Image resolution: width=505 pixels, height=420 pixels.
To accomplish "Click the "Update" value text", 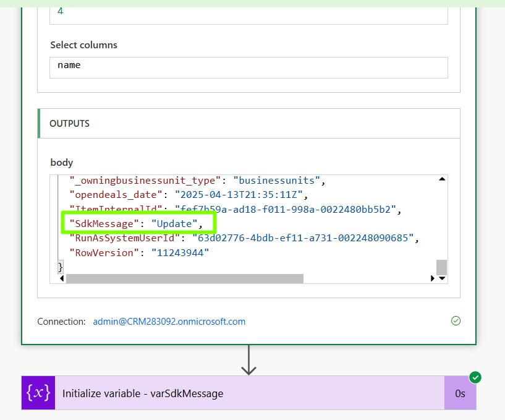I will pyautogui.click(x=174, y=224).
